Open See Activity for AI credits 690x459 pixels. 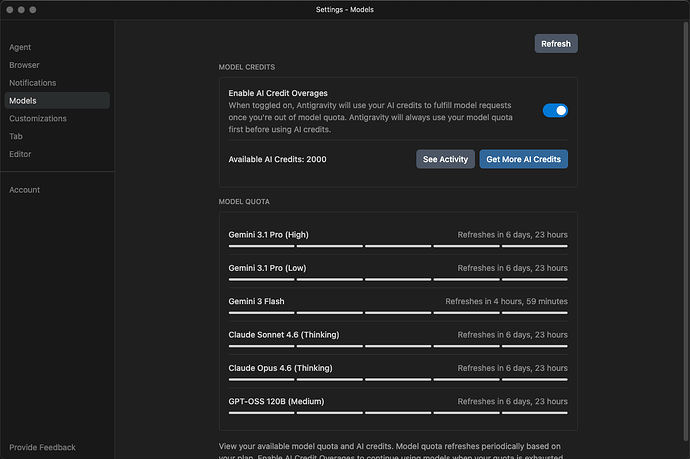[x=445, y=159]
